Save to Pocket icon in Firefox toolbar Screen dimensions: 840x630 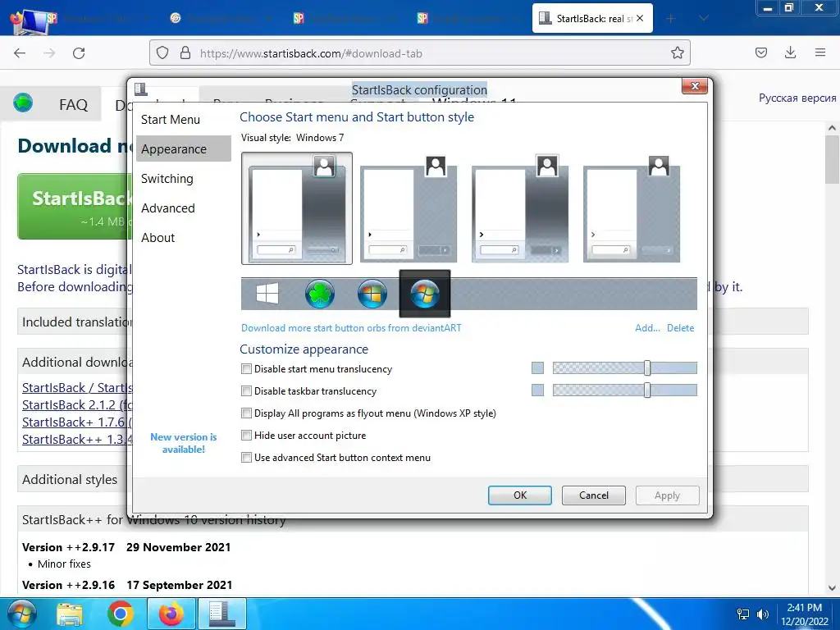coord(760,52)
